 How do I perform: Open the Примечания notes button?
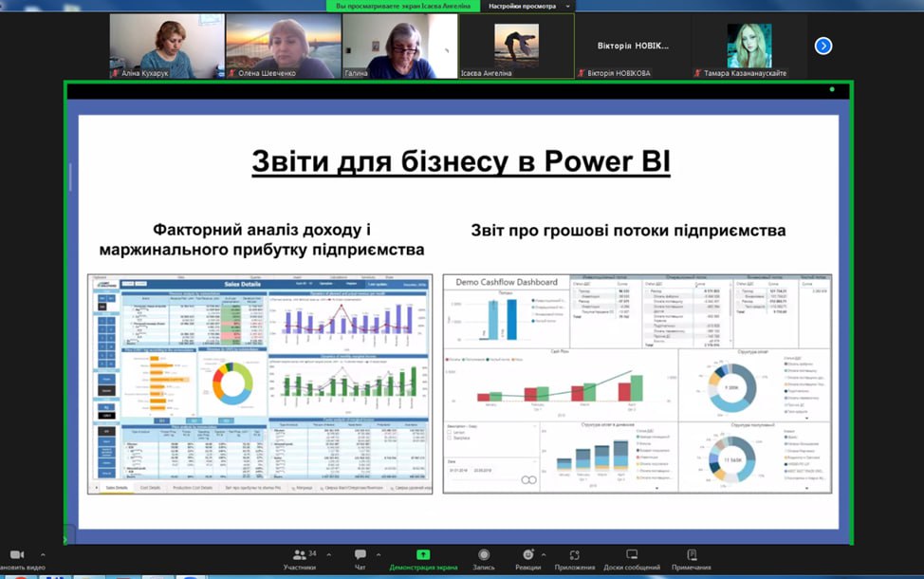coord(692,560)
